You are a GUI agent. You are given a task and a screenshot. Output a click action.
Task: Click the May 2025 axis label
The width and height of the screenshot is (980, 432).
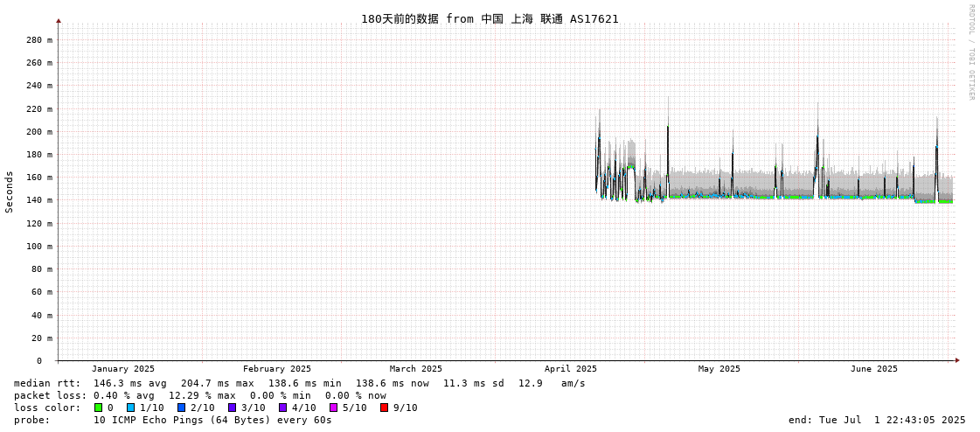(x=719, y=369)
